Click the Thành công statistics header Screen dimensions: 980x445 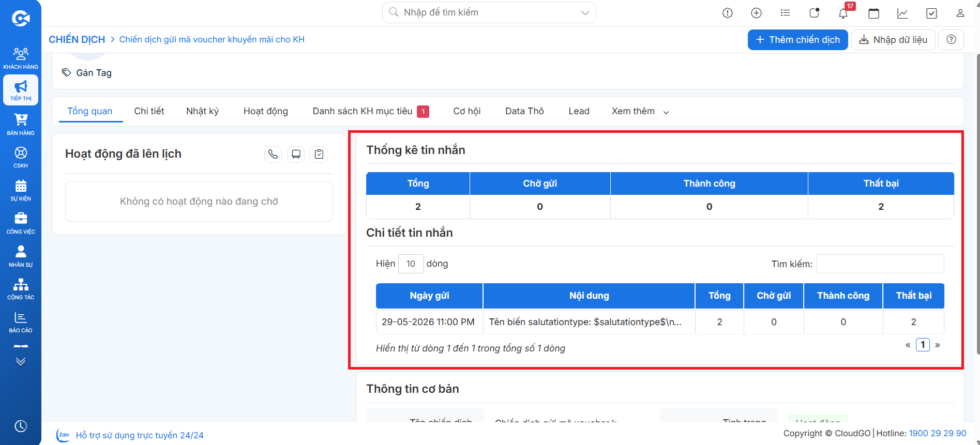coord(709,183)
